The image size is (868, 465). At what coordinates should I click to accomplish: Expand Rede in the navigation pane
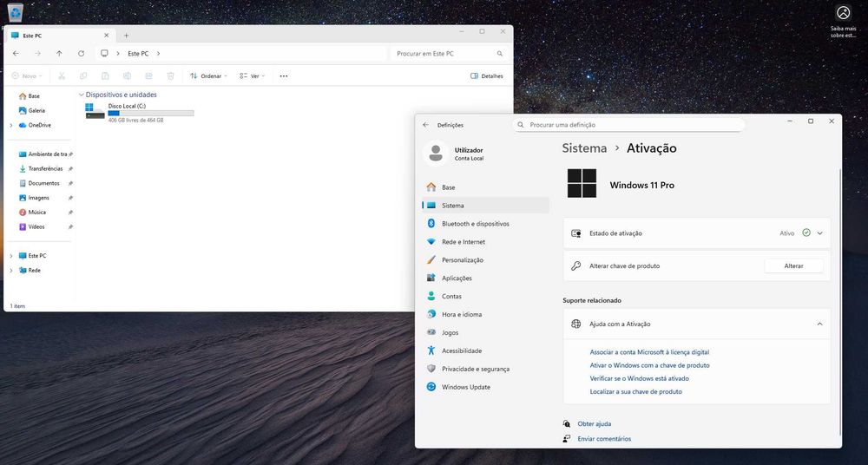click(x=11, y=271)
